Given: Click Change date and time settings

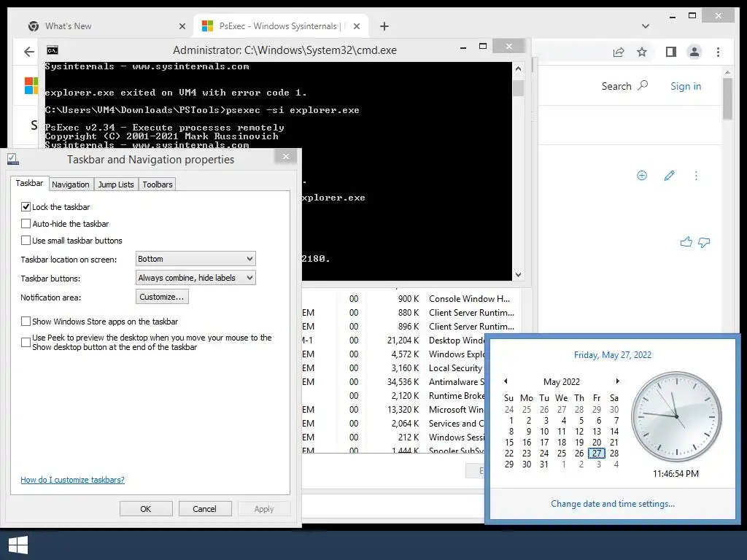Looking at the screenshot, I should click(612, 503).
